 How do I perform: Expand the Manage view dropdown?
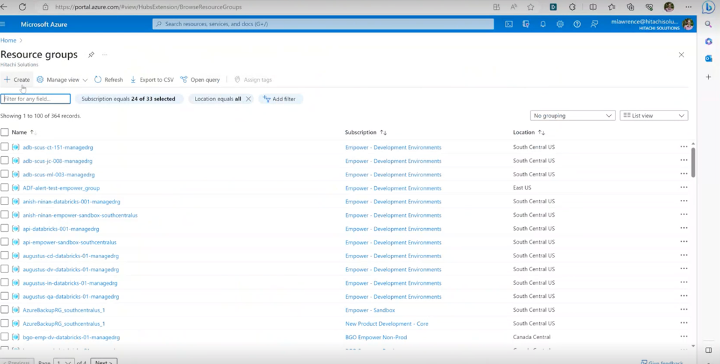point(62,79)
